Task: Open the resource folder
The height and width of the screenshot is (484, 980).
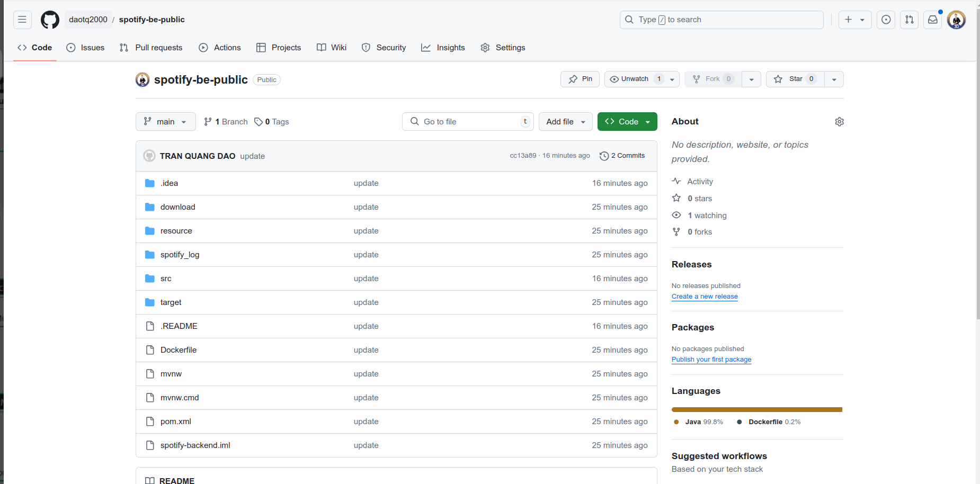Action: [176, 231]
